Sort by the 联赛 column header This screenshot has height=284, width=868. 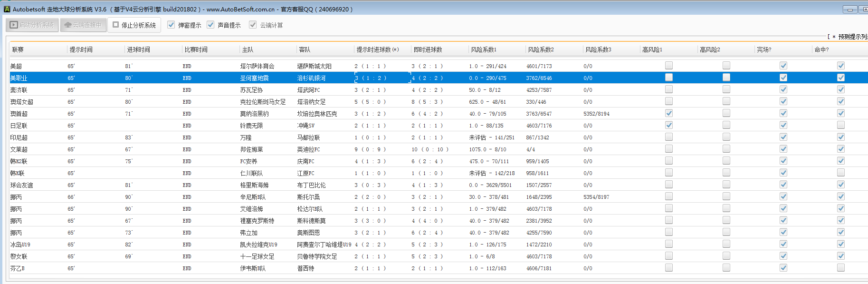pos(18,49)
